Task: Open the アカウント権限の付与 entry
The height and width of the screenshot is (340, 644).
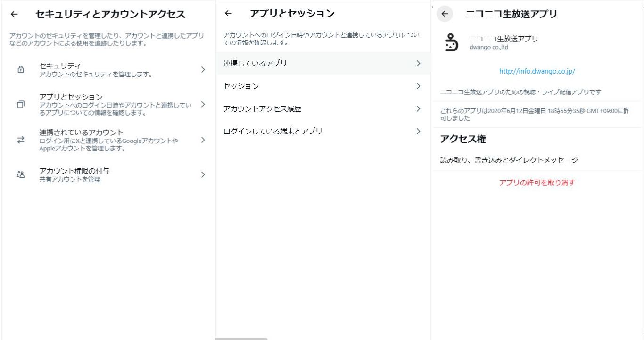Action: tap(108, 174)
